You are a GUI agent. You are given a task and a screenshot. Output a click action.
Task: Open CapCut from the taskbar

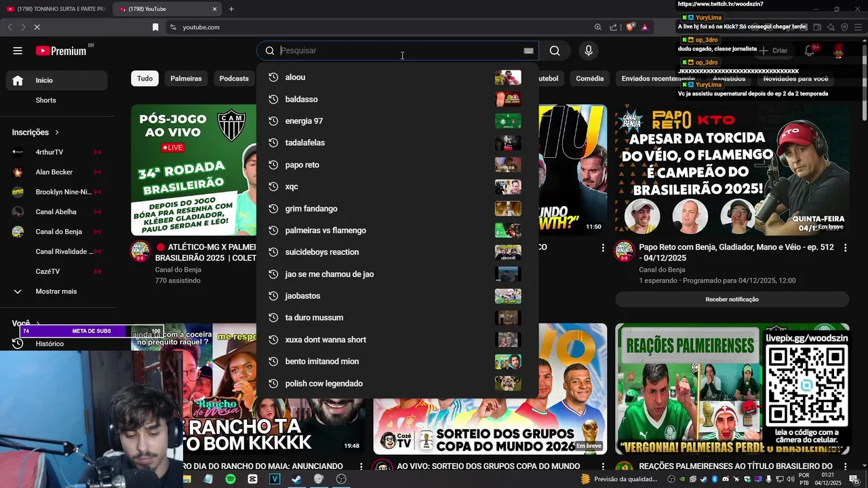(252, 479)
